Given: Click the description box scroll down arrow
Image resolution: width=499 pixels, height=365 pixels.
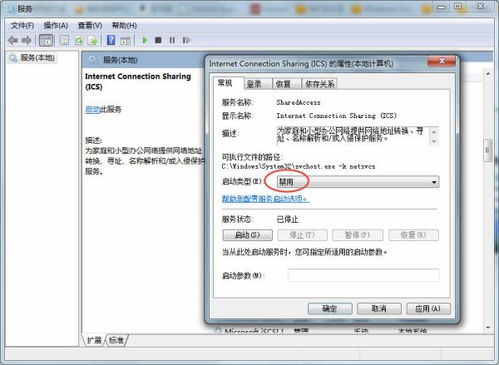Looking at the screenshot, I should (434, 141).
